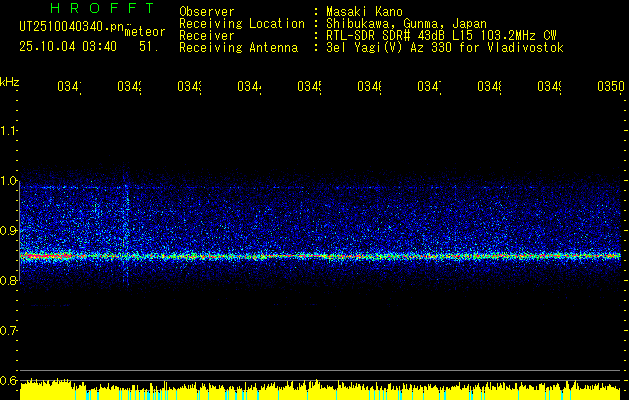Click the 0.8 kHz axis label

[x=8, y=280]
